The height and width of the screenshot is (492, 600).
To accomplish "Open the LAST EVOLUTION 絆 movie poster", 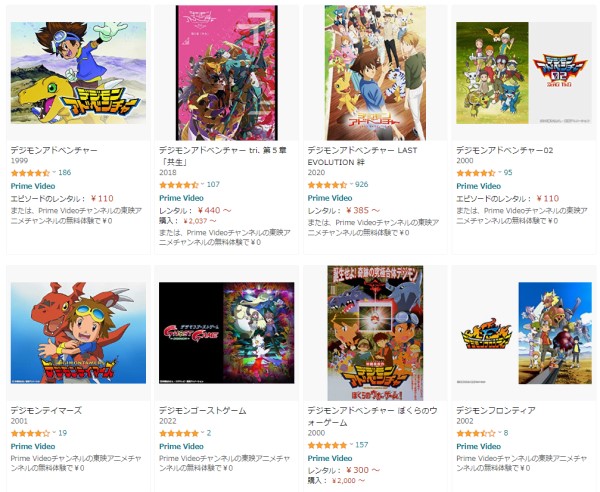I will (x=375, y=73).
